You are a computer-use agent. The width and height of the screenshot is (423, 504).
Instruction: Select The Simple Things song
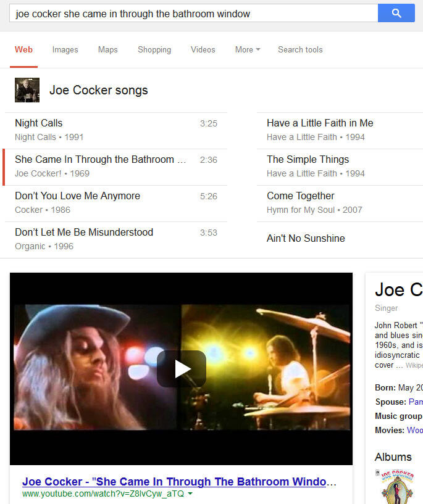(x=340, y=167)
